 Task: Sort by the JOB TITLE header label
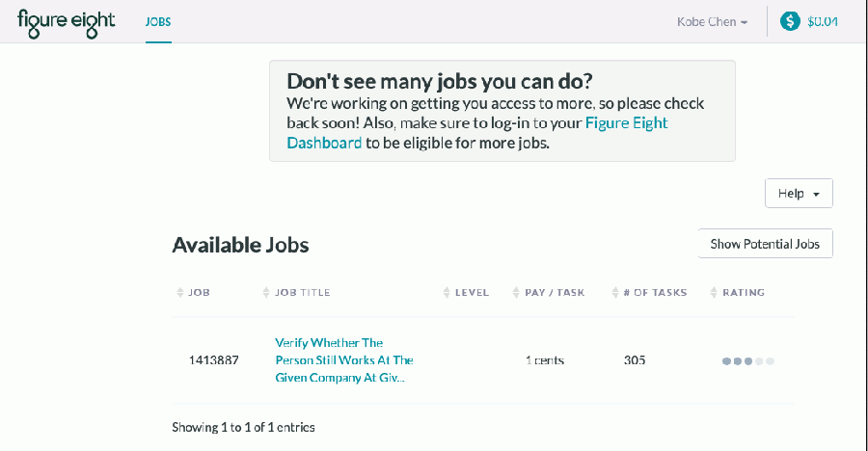[x=303, y=293]
